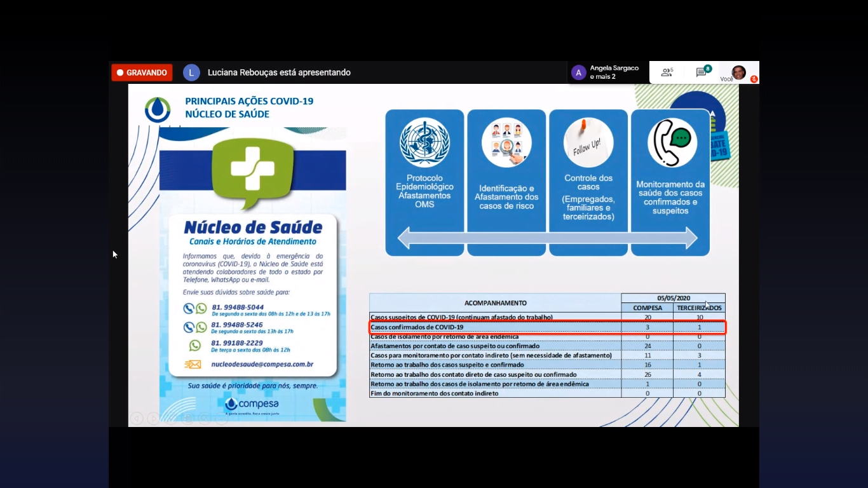Select Angela Sargaco's purple avatar
The height and width of the screenshot is (488, 868).
click(x=578, y=72)
